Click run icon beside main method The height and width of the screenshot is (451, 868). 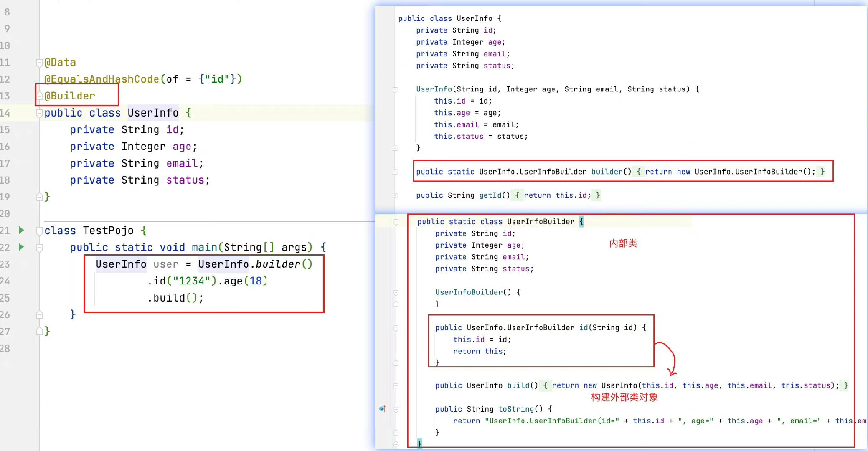[21, 247]
